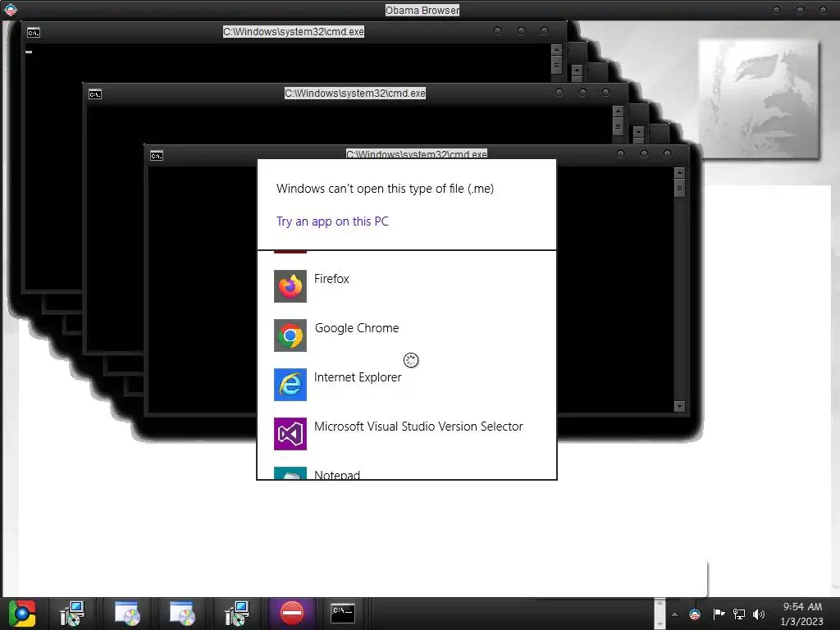
Task: Click the topmost cmd.exe window title
Action: (x=294, y=32)
